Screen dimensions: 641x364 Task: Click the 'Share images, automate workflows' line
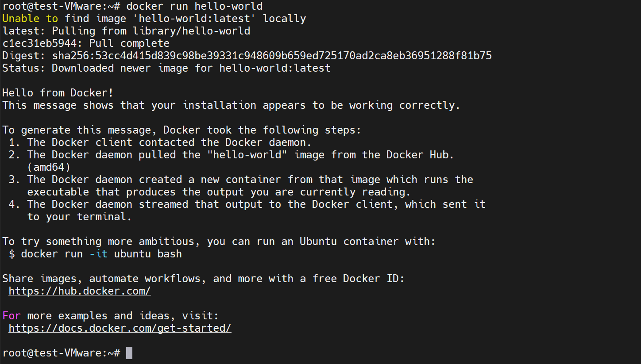pos(203,279)
